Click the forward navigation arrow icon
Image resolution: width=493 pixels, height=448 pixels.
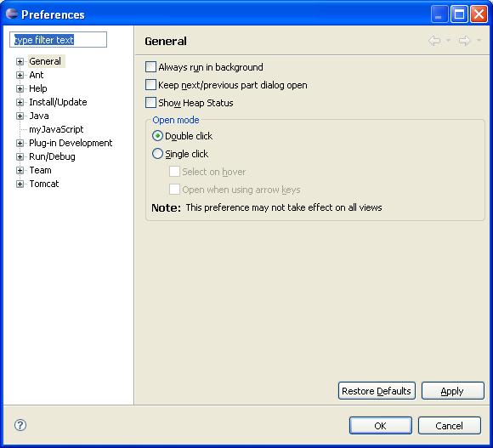[x=464, y=41]
